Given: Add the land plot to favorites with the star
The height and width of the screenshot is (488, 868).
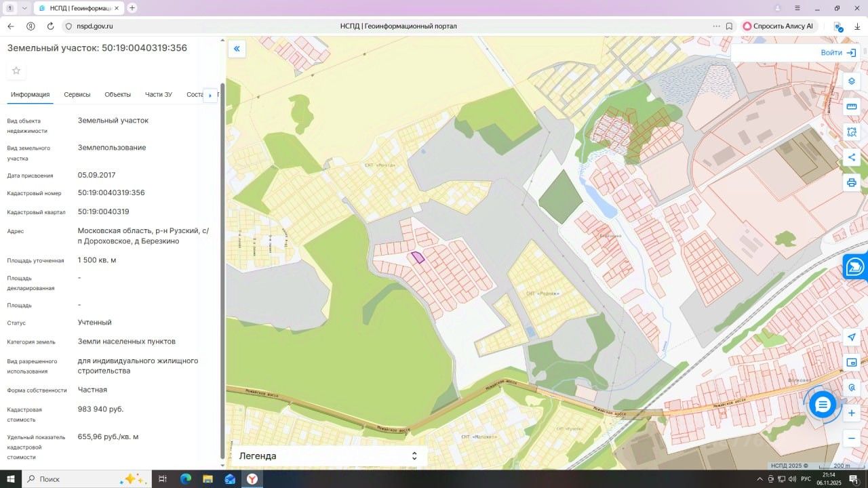Looking at the screenshot, I should point(16,70).
